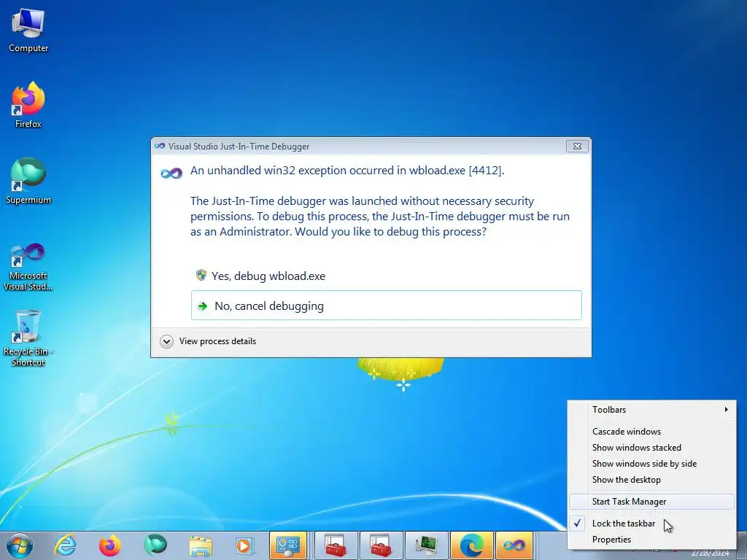Switch to Visual Studio debugger taskbar button
Viewport: 747px width, 560px height.
point(514,545)
